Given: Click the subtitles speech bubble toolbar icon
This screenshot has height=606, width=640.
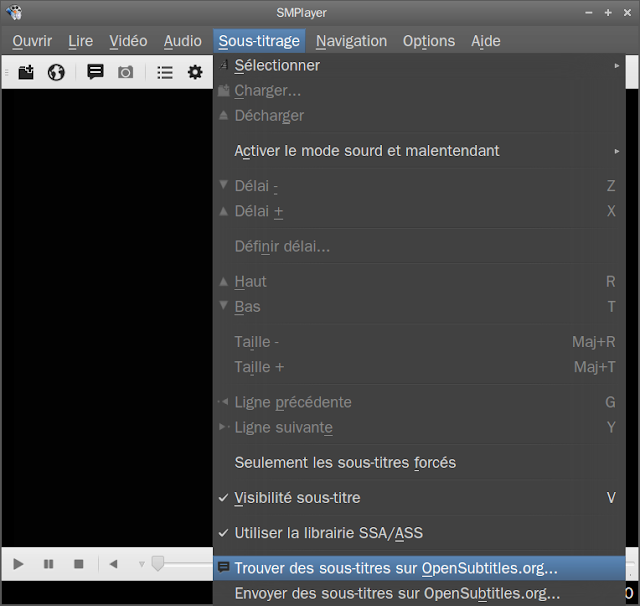Looking at the screenshot, I should (95, 72).
